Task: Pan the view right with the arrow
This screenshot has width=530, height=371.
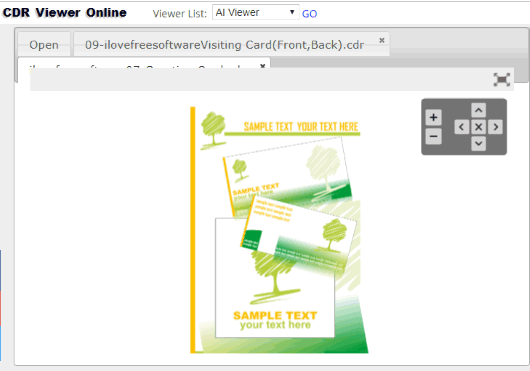Action: click(x=495, y=127)
